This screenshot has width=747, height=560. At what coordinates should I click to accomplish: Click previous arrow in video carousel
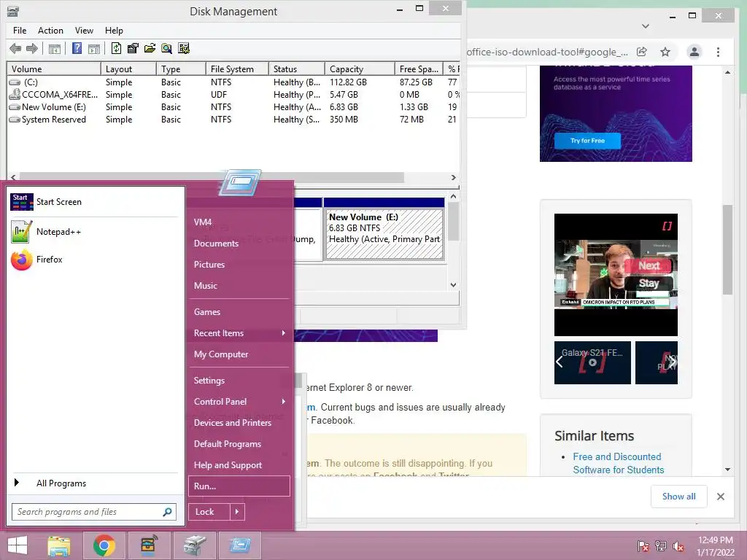tap(560, 362)
